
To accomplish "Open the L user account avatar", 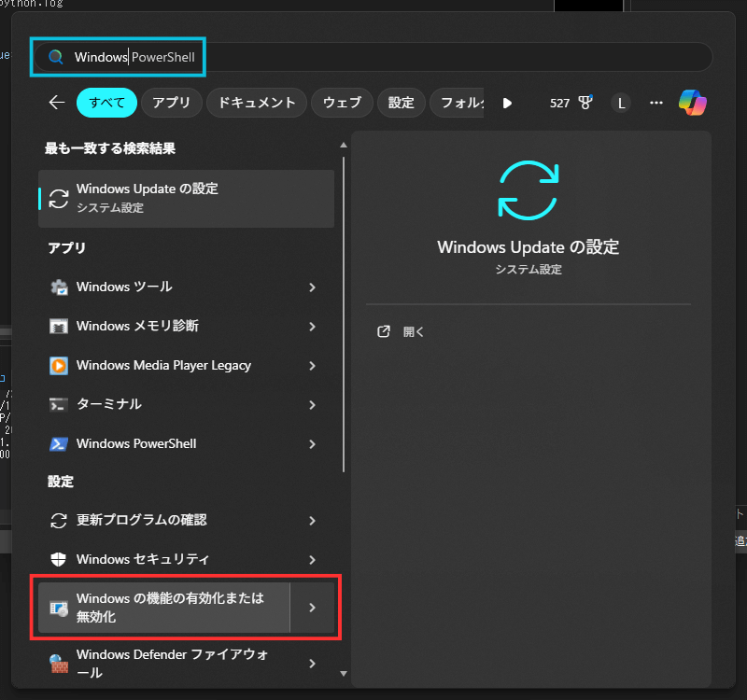I will 621,103.
